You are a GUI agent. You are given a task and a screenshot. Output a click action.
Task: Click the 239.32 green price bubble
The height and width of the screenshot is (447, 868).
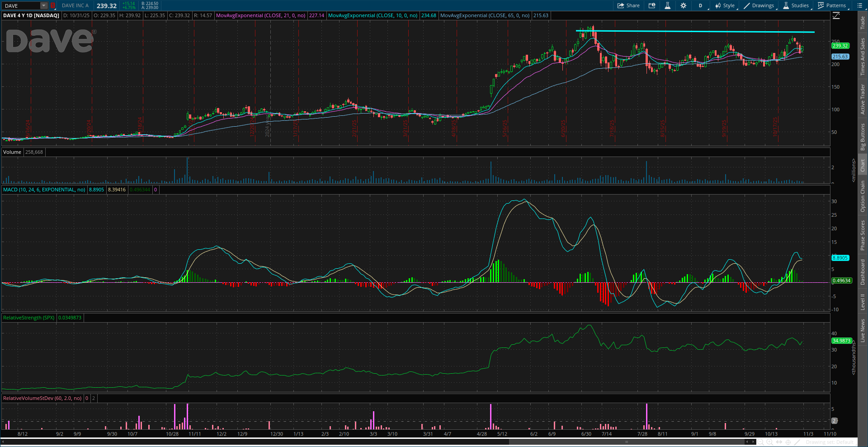840,46
